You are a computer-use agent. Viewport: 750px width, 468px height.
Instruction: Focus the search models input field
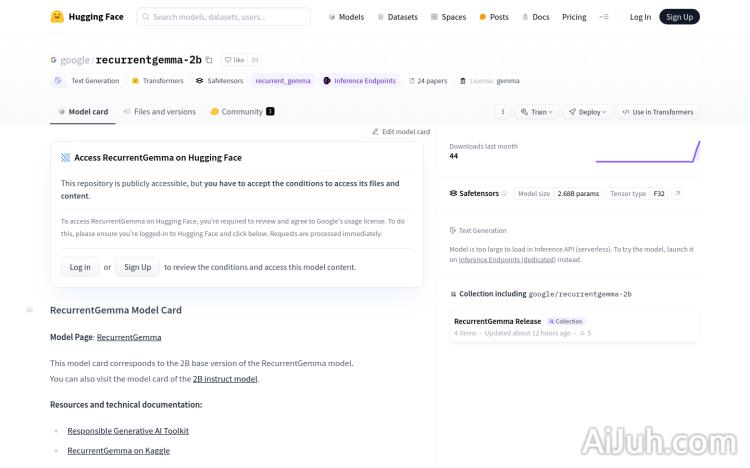tap(223, 17)
